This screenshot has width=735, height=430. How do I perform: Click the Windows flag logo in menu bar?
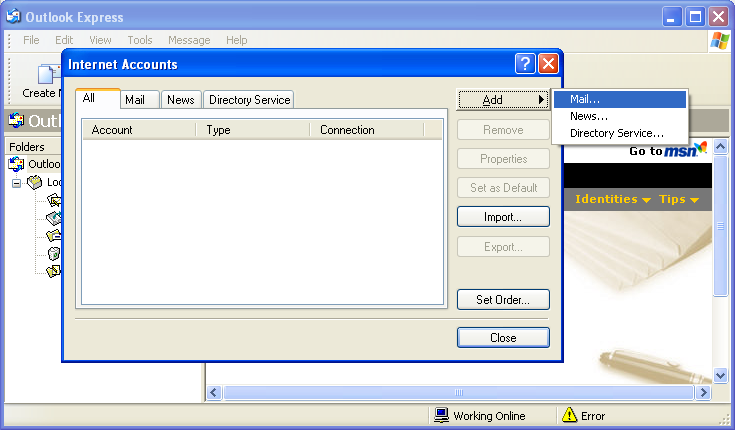pos(720,41)
